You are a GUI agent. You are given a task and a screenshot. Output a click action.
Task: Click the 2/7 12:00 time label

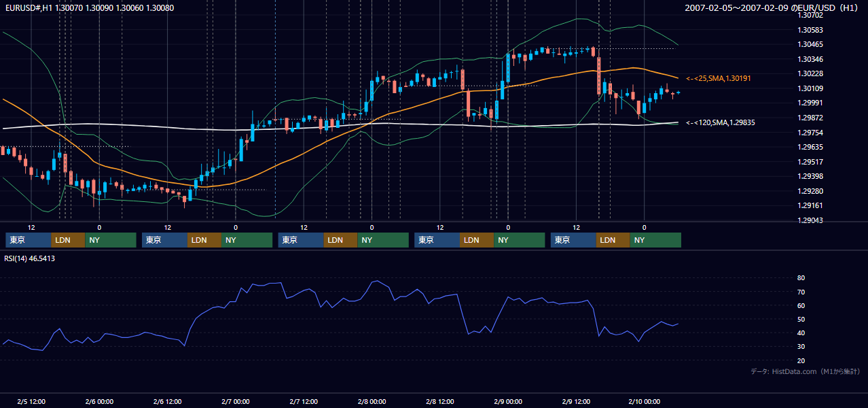coord(304,401)
